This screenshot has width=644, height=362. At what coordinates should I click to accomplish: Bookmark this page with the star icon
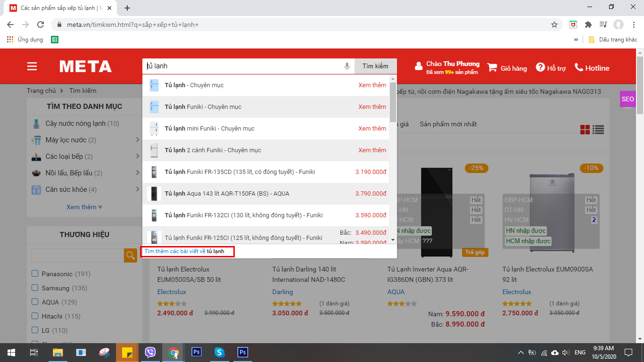pos(554,25)
